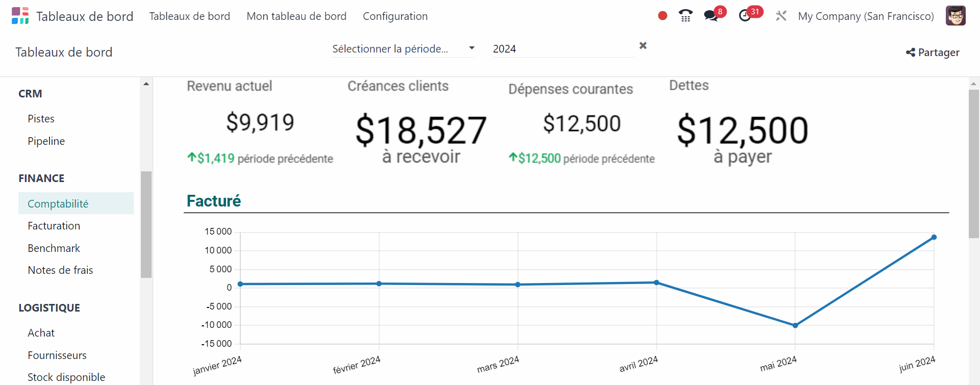Click in the year input field
The height and width of the screenshot is (385, 980).
tap(561, 49)
